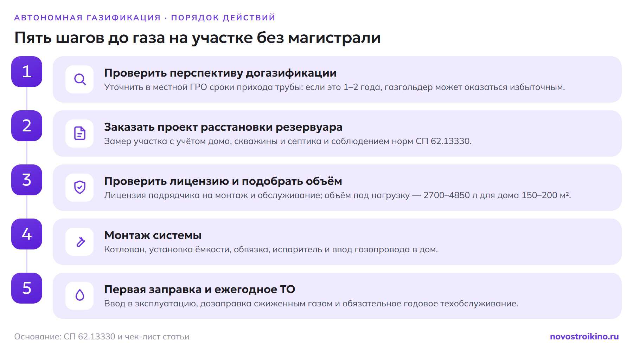Image resolution: width=633 pixels, height=364 pixels.
Task: Click description starting Ввод в эксплуатацию
Action: (x=311, y=304)
